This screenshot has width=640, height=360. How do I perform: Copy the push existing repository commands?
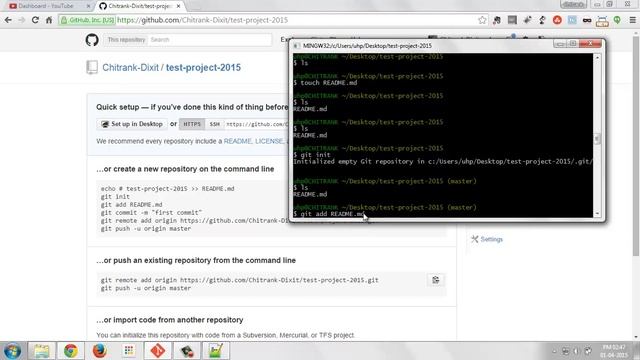pos(436,280)
